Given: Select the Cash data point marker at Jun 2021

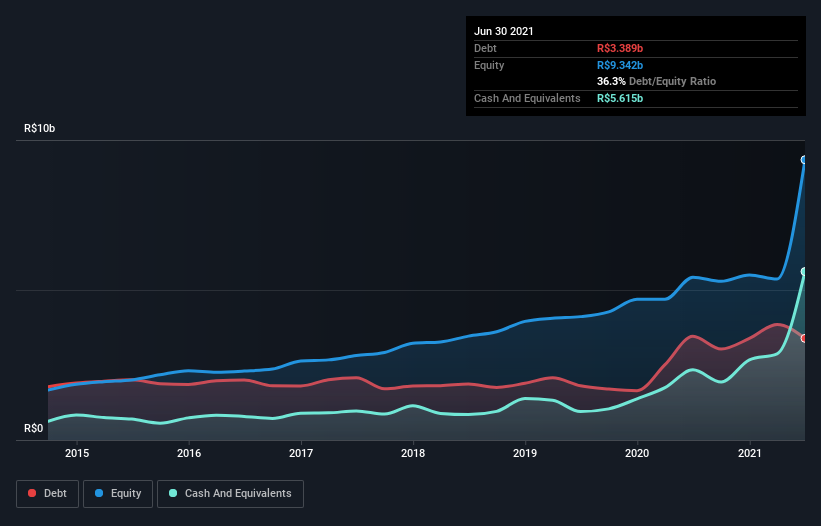Looking at the screenshot, I should click(x=804, y=271).
